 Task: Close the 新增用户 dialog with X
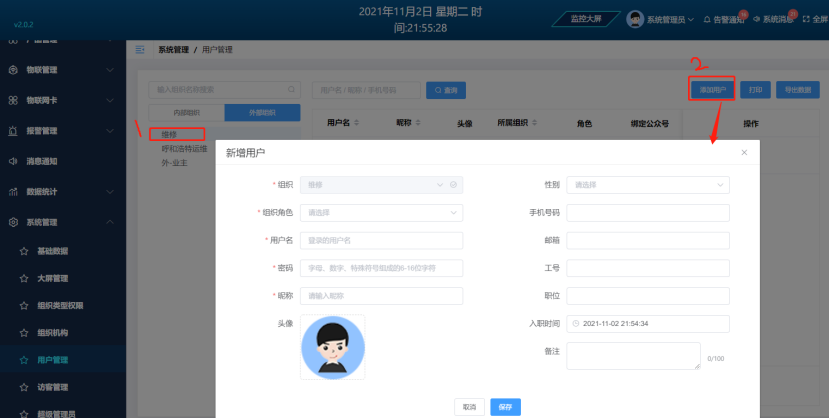tap(744, 152)
